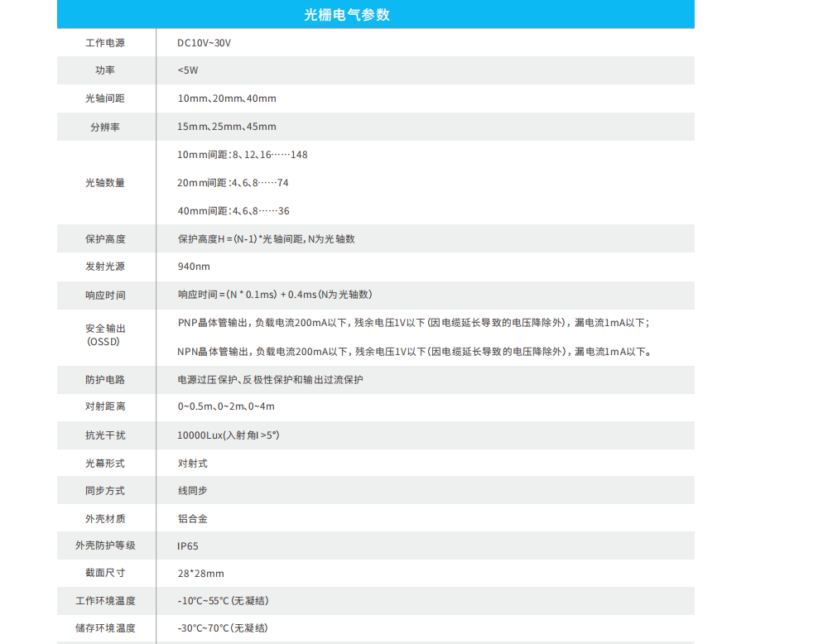The width and height of the screenshot is (818, 644).
Task: Click the 10000Lux(入射角I>5°) value
Action: point(229,435)
